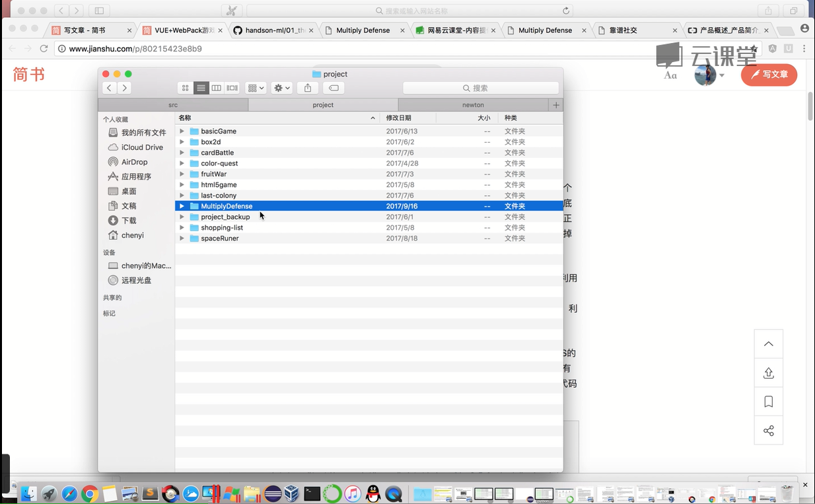The height and width of the screenshot is (504, 815).
Task: Click the scroll-to-top arrow on page
Action: [x=769, y=344]
